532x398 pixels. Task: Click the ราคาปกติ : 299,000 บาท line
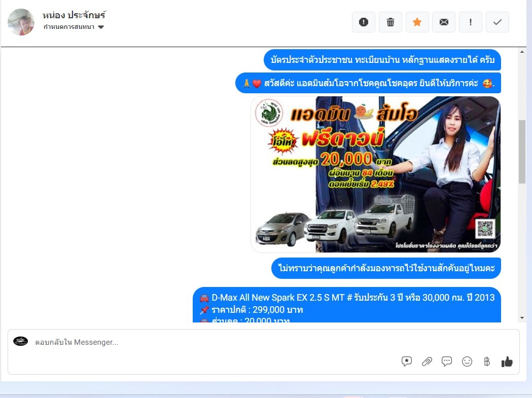(257, 310)
